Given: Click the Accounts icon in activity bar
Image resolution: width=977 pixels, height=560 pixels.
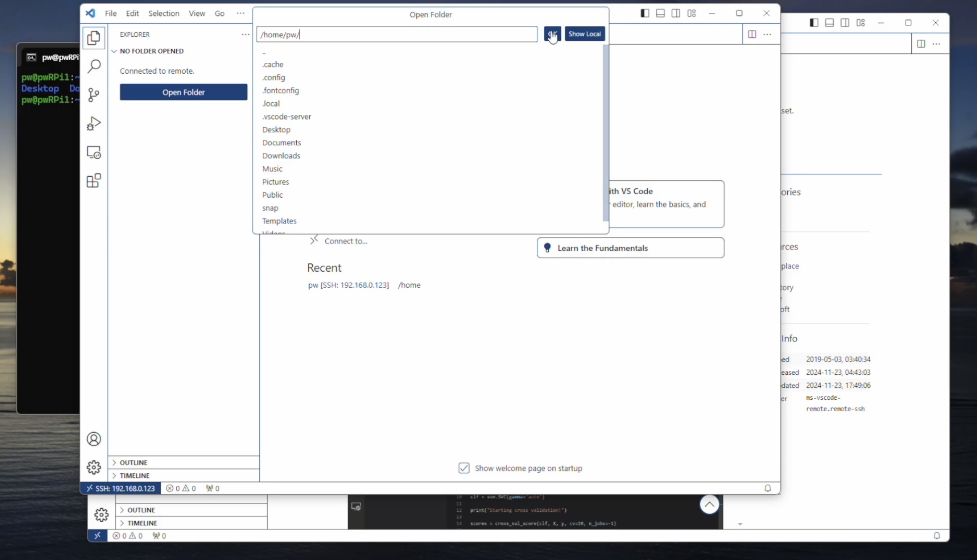Looking at the screenshot, I should (x=94, y=439).
